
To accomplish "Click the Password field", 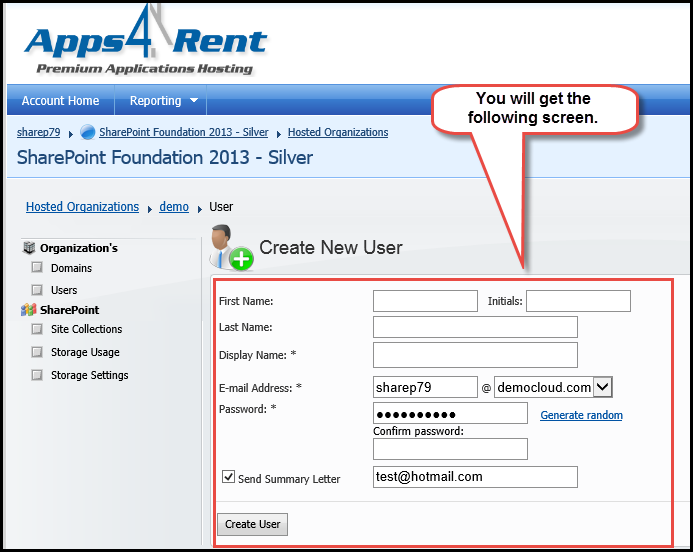I will 450,413.
